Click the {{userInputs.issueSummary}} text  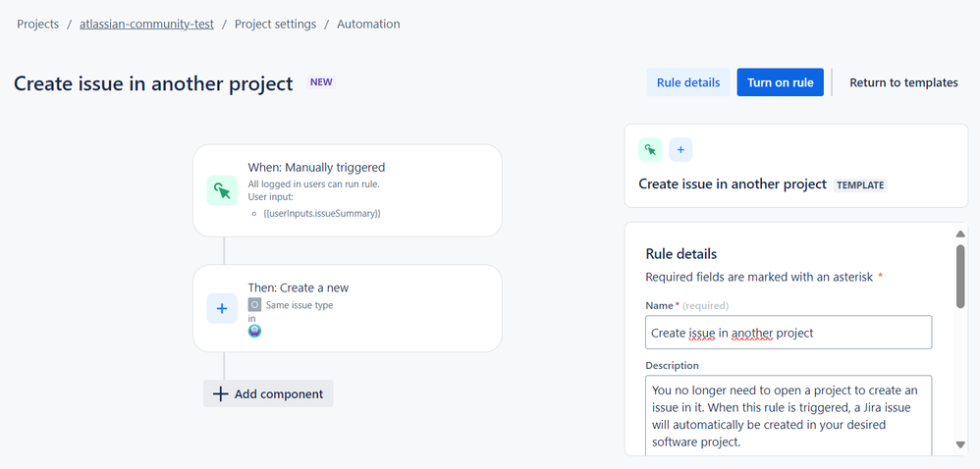click(x=322, y=214)
